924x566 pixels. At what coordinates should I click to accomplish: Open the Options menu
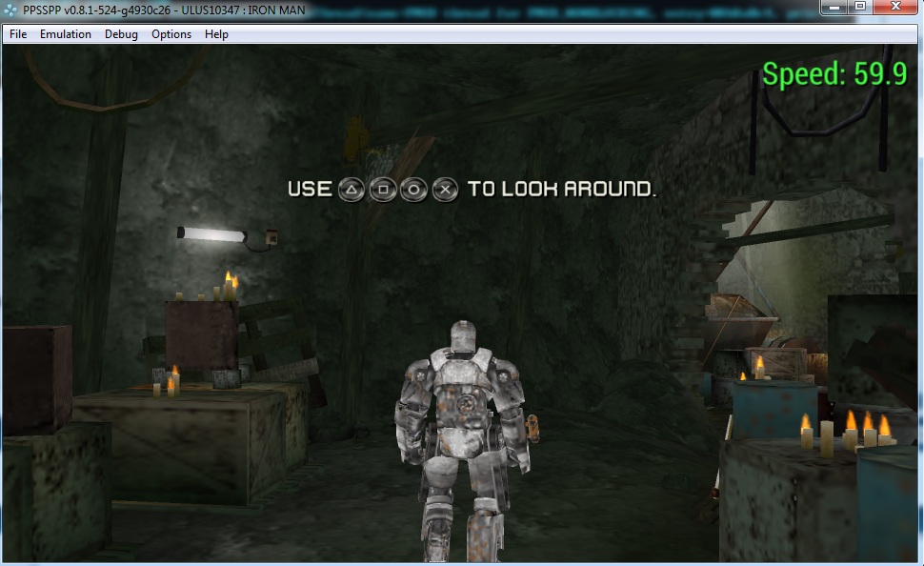click(x=171, y=34)
